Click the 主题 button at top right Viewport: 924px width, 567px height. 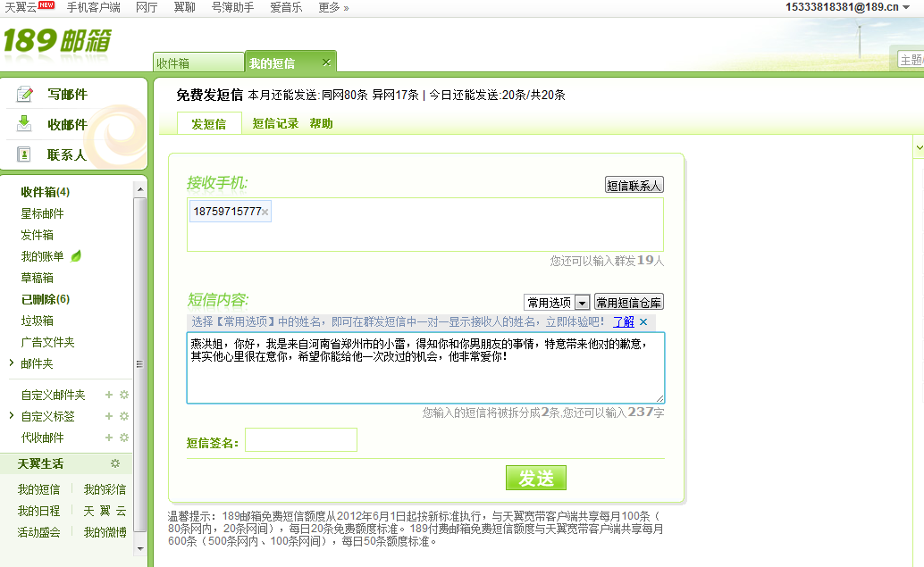tap(911, 60)
